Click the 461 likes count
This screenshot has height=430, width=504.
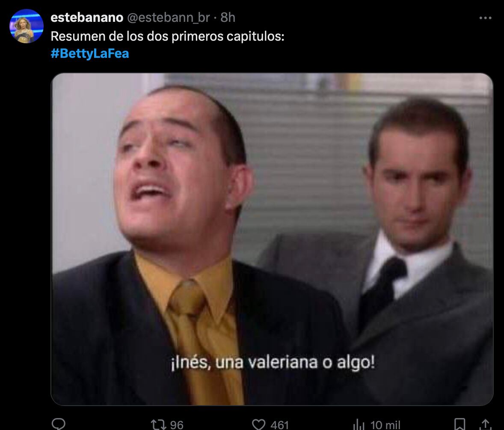pyautogui.click(x=280, y=425)
